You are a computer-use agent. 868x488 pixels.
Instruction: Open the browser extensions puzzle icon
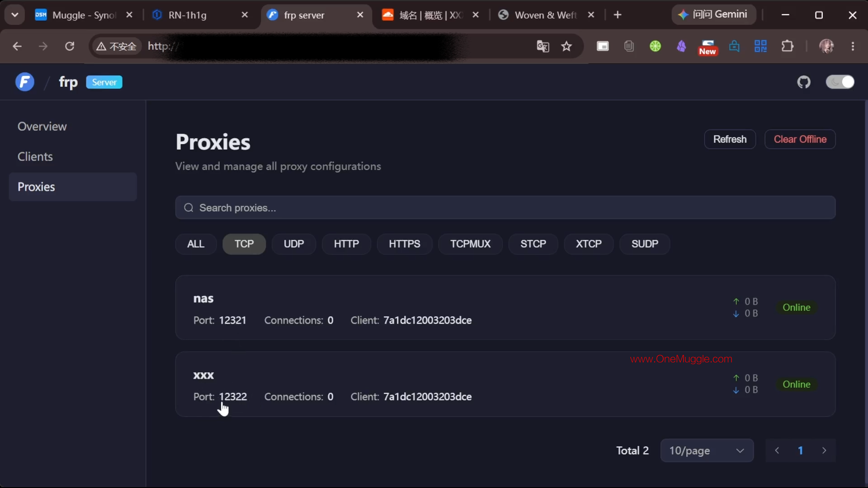pyautogui.click(x=788, y=46)
